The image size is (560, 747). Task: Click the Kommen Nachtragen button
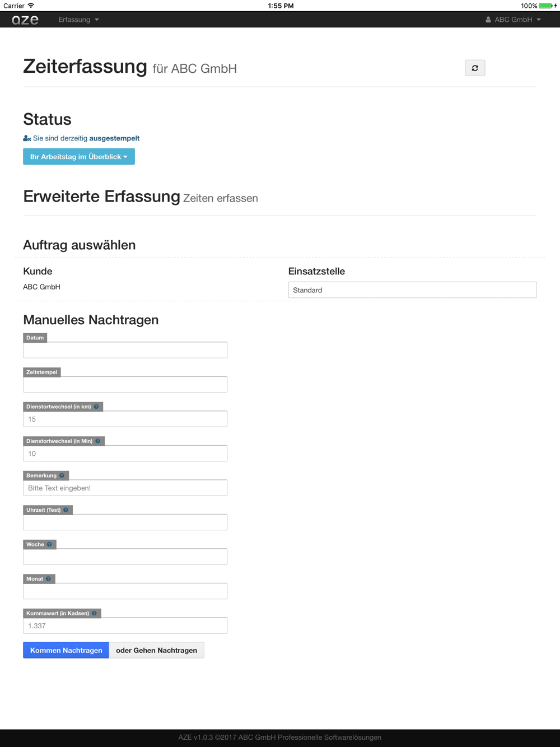[66, 650]
